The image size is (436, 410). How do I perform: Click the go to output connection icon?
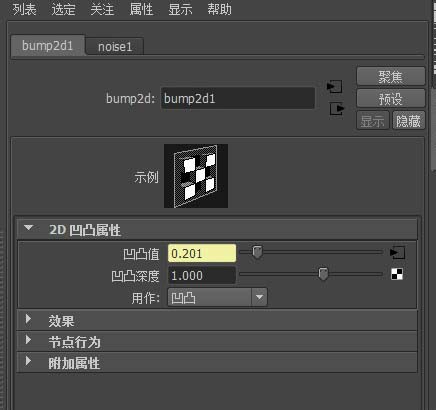click(337, 109)
